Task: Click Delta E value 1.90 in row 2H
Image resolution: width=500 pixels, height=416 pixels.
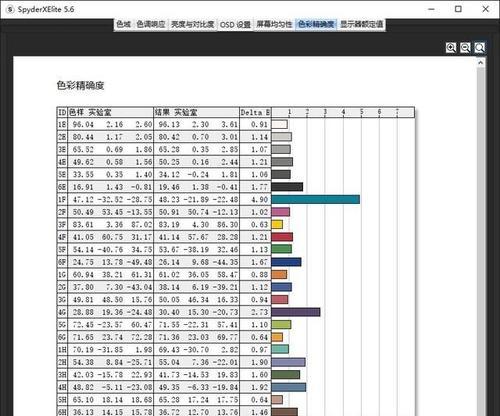Action: click(259, 362)
